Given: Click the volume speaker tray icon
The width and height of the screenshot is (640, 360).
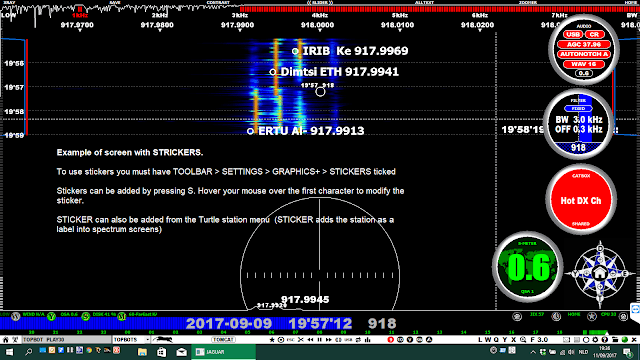Looking at the screenshot, I should coord(571,352).
